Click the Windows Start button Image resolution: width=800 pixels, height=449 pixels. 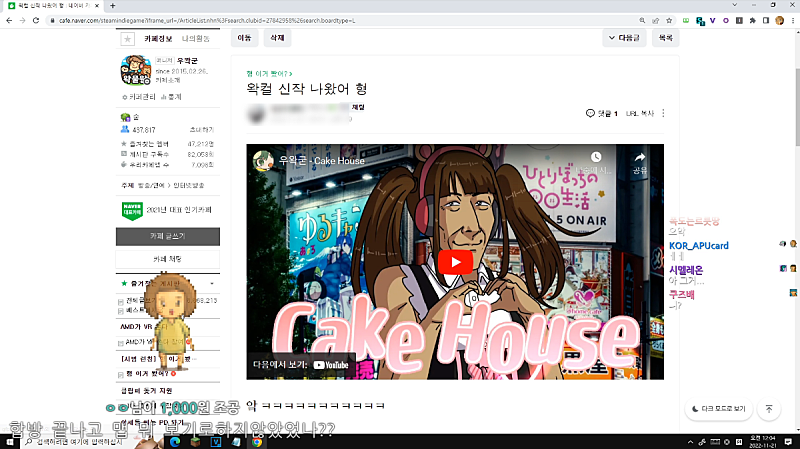10,442
